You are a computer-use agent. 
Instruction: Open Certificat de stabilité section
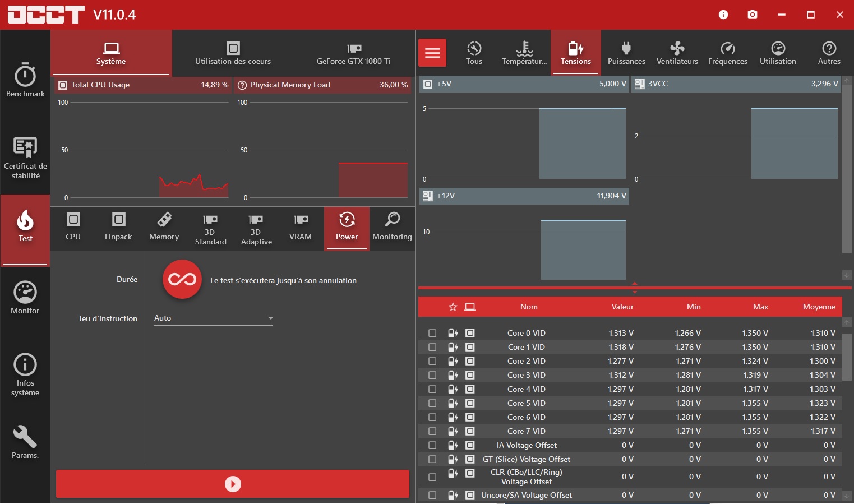(25, 158)
